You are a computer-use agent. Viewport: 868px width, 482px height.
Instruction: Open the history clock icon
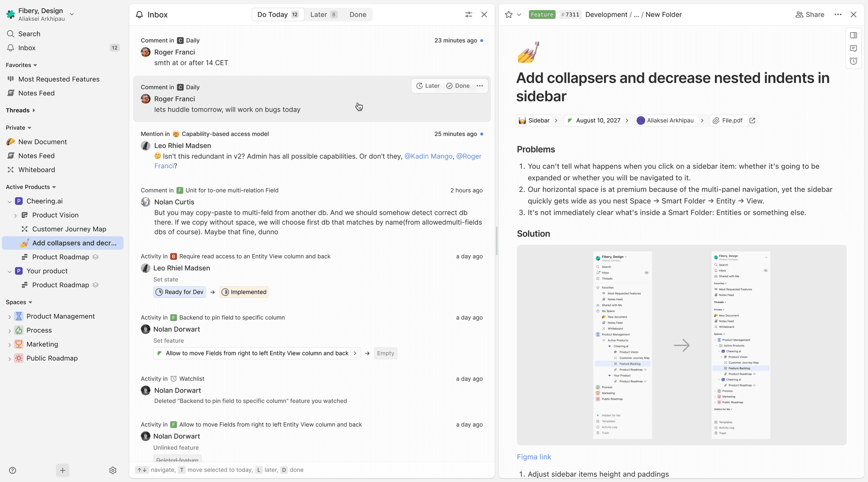click(854, 61)
